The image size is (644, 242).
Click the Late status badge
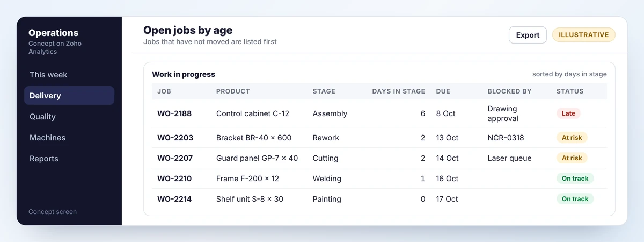point(568,113)
